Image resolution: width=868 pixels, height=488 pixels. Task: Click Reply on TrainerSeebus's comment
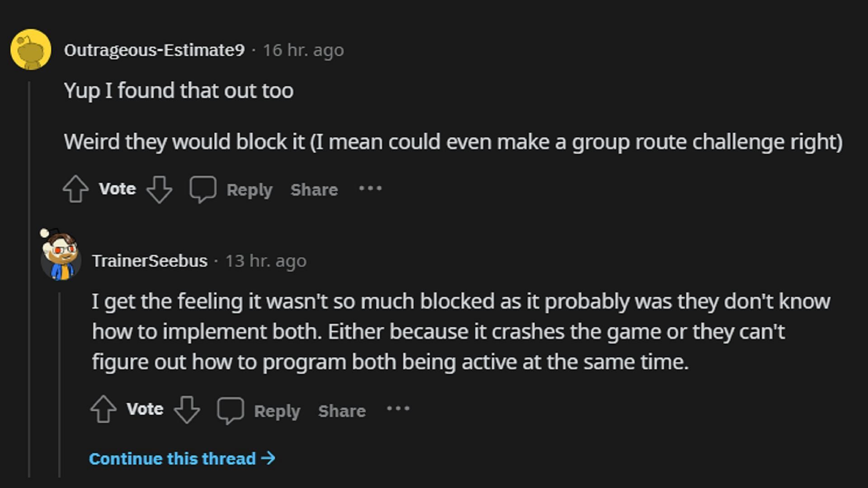pyautogui.click(x=277, y=411)
